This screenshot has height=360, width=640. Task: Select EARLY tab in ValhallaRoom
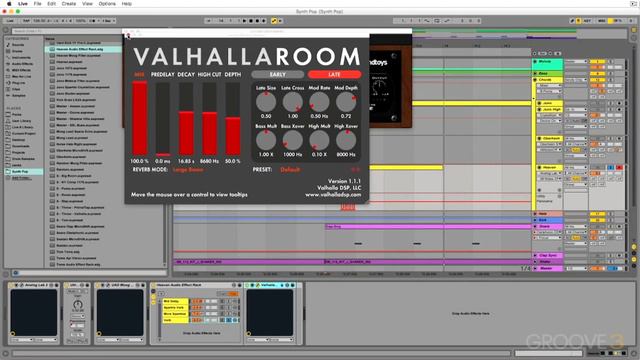pos(278,74)
